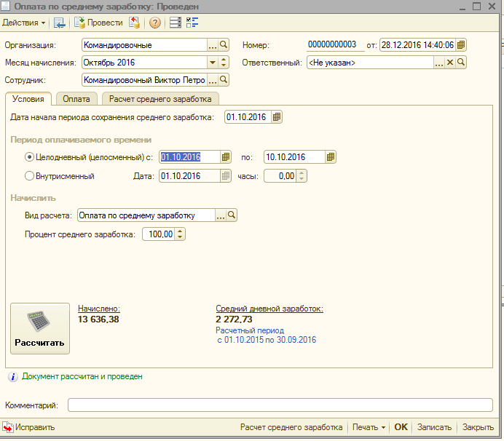504x441 pixels.
Task: Switch to the Оплата tab
Action: 76,98
